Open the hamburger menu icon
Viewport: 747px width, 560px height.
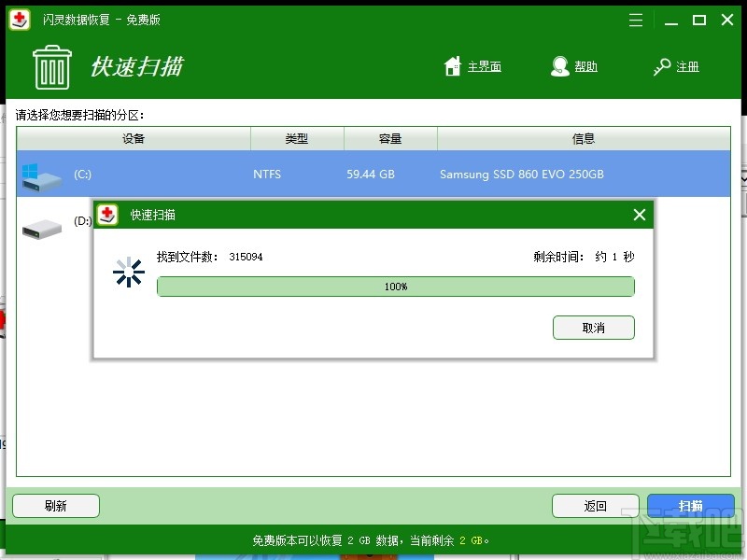point(636,20)
